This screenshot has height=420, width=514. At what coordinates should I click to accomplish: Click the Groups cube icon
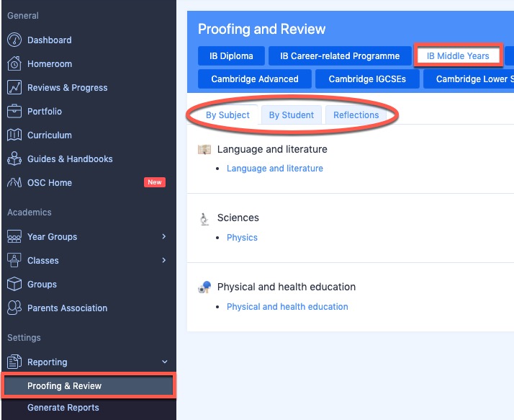[14, 284]
